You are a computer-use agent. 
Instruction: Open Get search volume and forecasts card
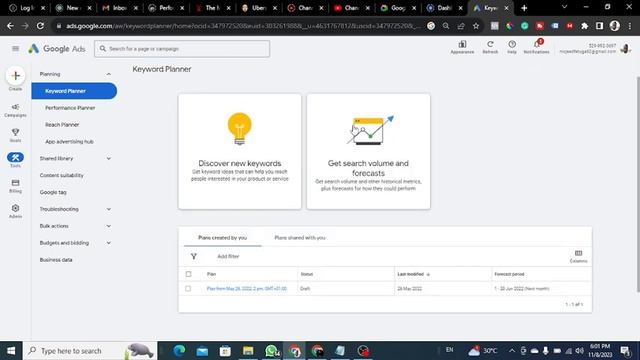(x=368, y=151)
